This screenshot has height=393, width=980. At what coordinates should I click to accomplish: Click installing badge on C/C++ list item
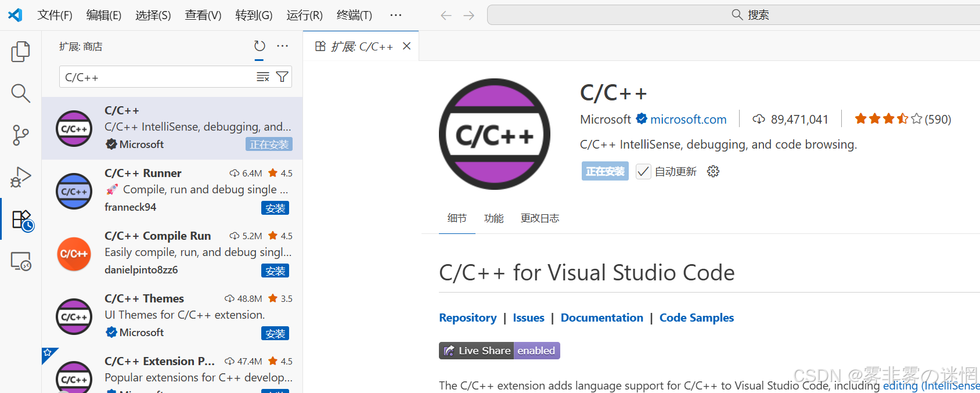[x=269, y=144]
